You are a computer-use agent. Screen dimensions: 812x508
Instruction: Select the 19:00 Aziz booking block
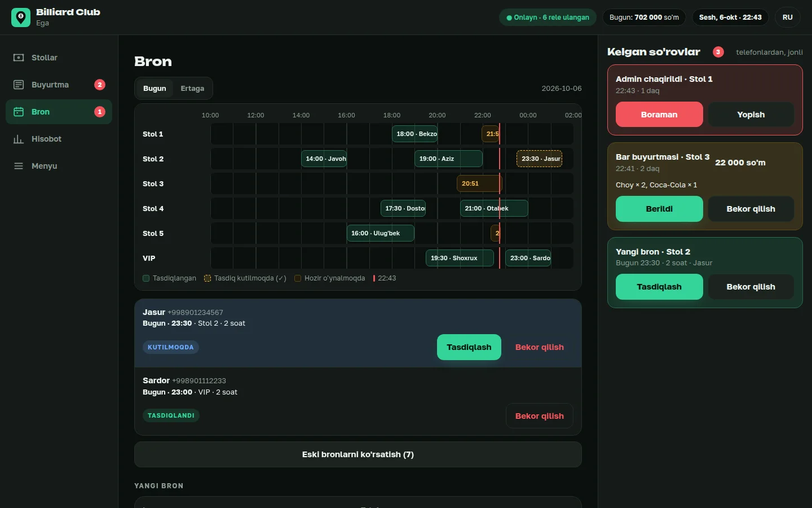coord(448,159)
